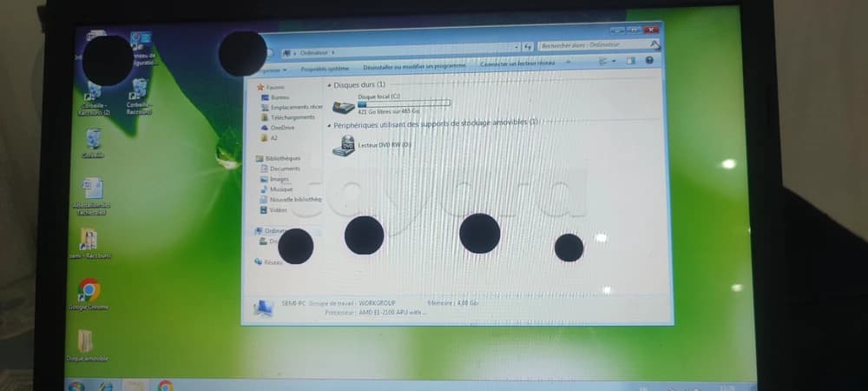This screenshot has width=868, height=391.
Task: Open Documents under Bibliothèques
Action: (x=284, y=169)
